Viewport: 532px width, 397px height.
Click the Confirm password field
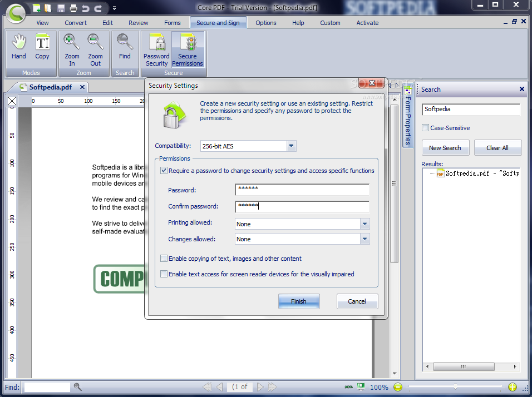point(302,206)
